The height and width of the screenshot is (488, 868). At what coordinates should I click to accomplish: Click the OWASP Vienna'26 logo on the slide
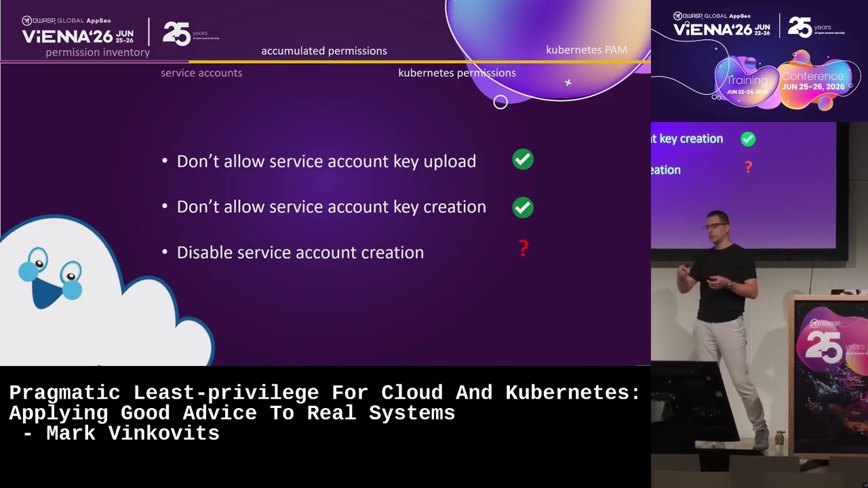click(78, 30)
